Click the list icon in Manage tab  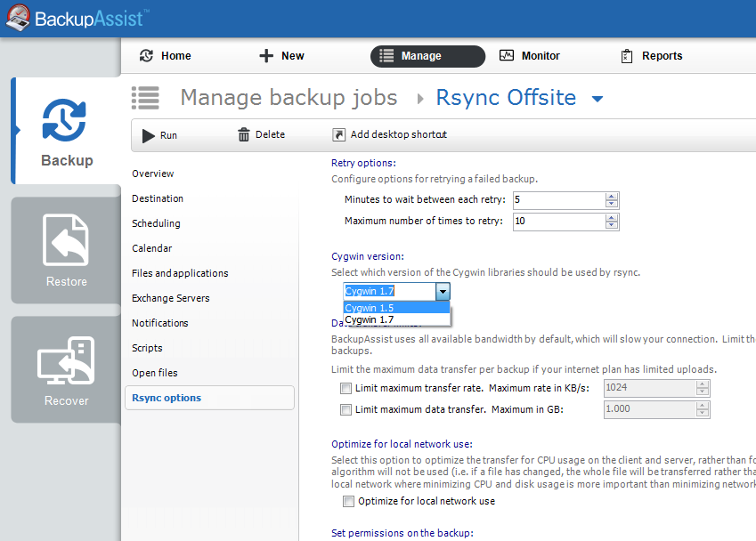386,56
